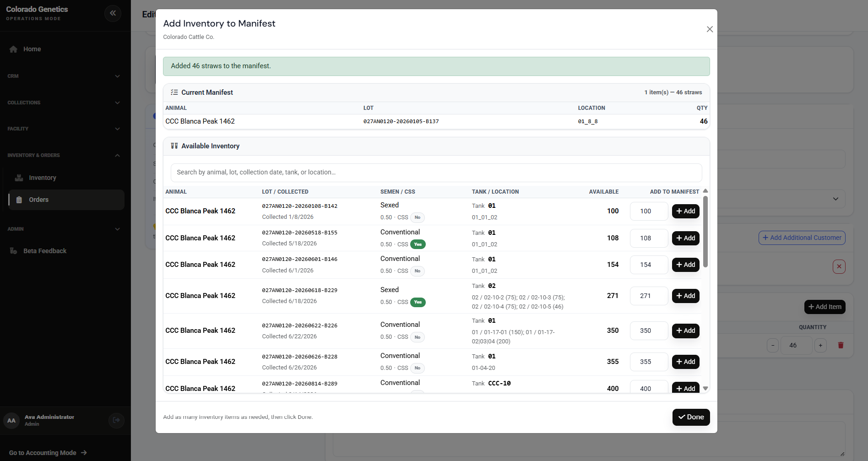Open the dropdown chevron in background form

835,199
